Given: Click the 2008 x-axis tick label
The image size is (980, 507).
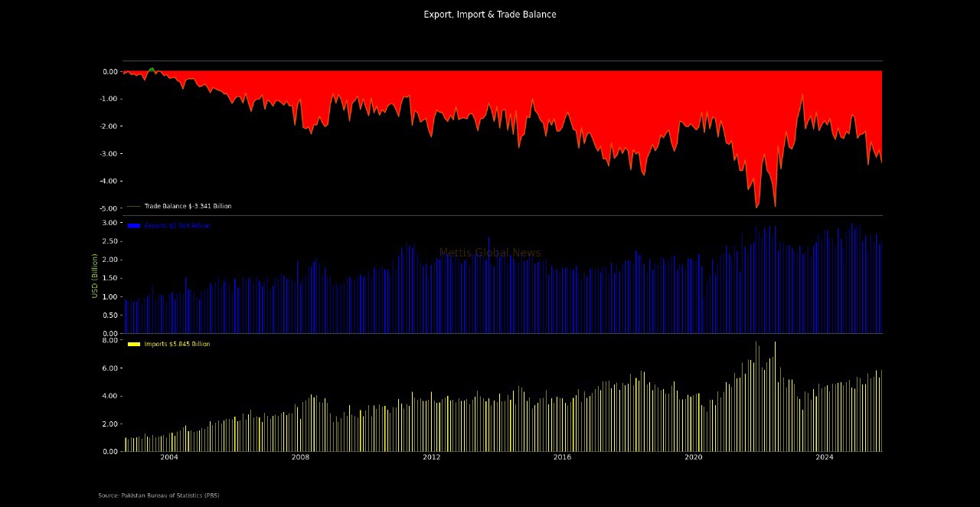Looking at the screenshot, I should click(x=300, y=458).
